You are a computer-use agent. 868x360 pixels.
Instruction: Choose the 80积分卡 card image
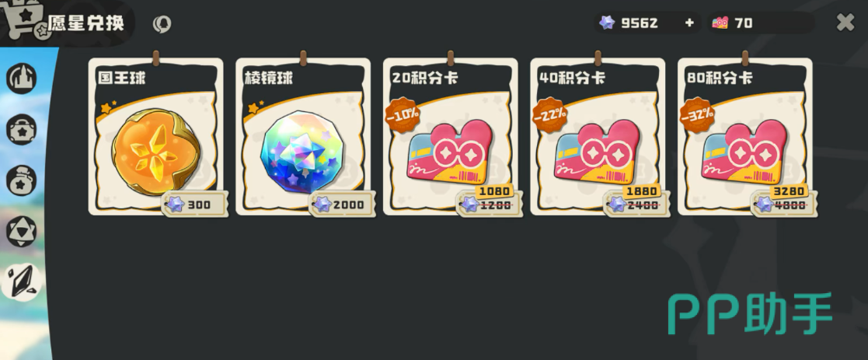click(745, 152)
